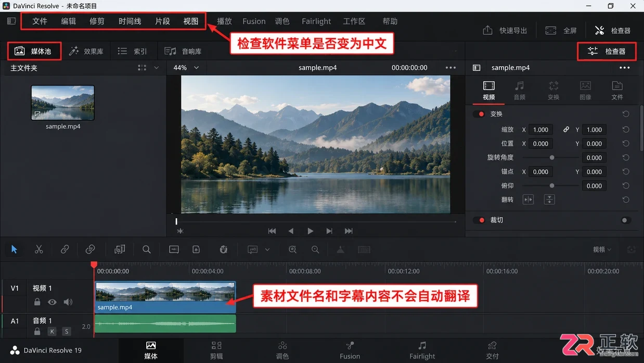The width and height of the screenshot is (644, 363).
Task: Open the 剪辑 page at the bottom
Action: click(216, 351)
